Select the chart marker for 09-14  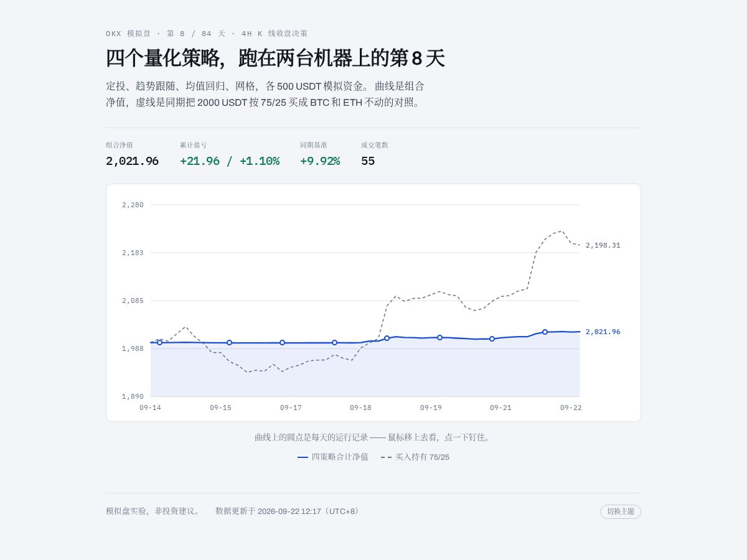coord(159,342)
